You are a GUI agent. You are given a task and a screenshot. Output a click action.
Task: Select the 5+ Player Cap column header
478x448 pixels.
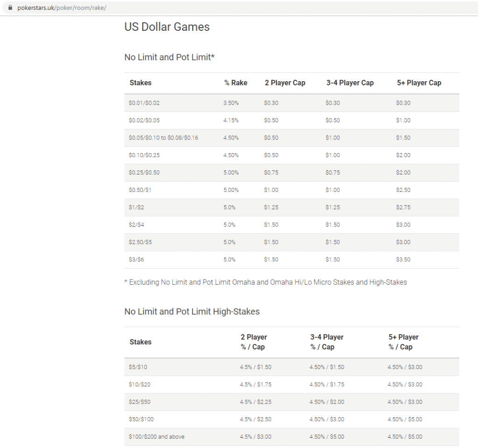tap(419, 83)
